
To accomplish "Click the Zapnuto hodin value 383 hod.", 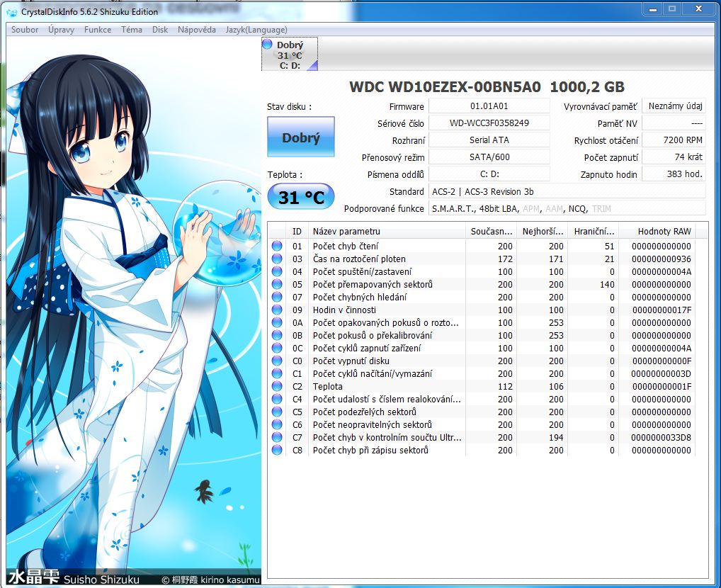I will tap(674, 174).
